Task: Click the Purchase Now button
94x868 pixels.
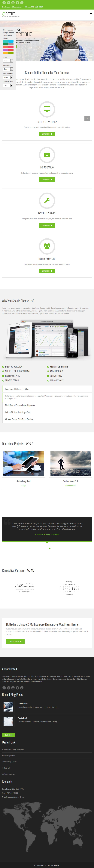Action: 15,641
